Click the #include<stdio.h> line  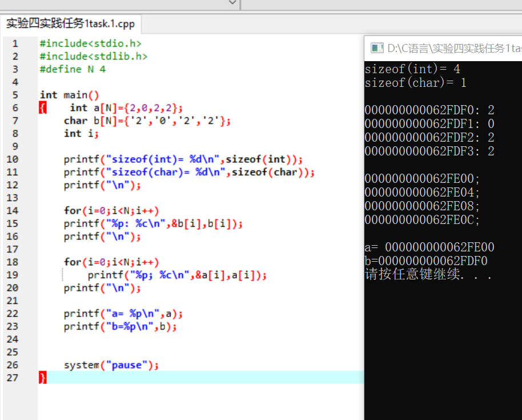91,43
